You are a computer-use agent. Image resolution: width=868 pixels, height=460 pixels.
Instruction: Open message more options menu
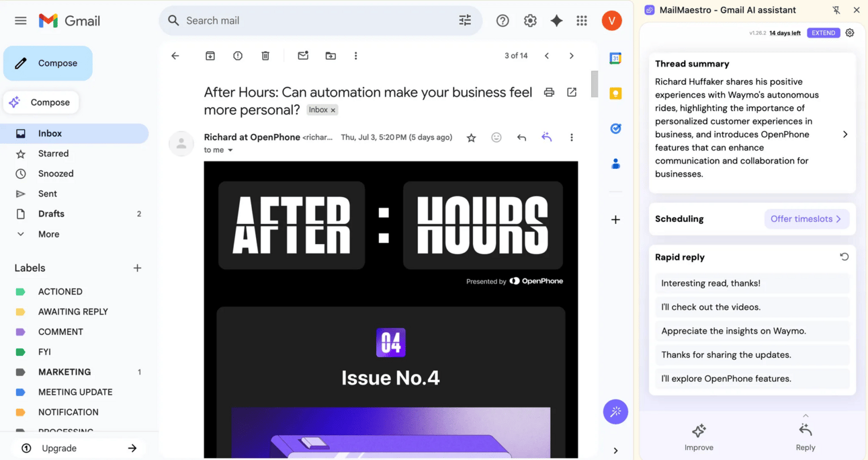coord(572,138)
